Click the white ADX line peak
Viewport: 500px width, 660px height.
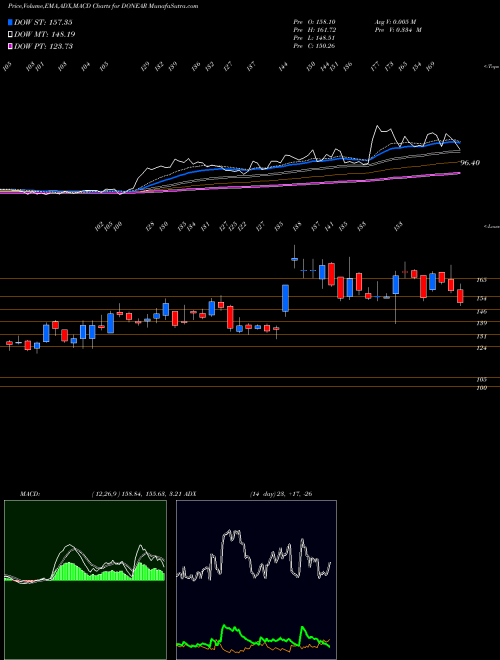[230, 532]
